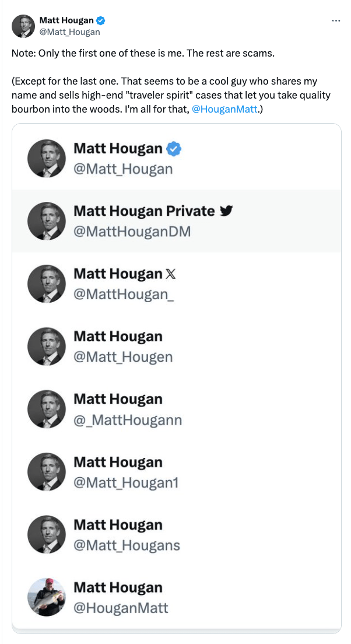This screenshot has width=351, height=644.
Task: Click the @Matt_Hougan handle under the author name
Action: pyautogui.click(x=69, y=32)
